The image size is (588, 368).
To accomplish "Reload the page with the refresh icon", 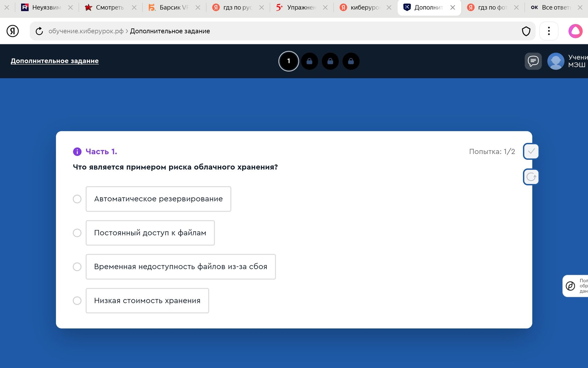I will click(39, 31).
